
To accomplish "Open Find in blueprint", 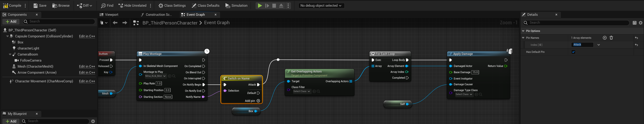I will (107, 6).
